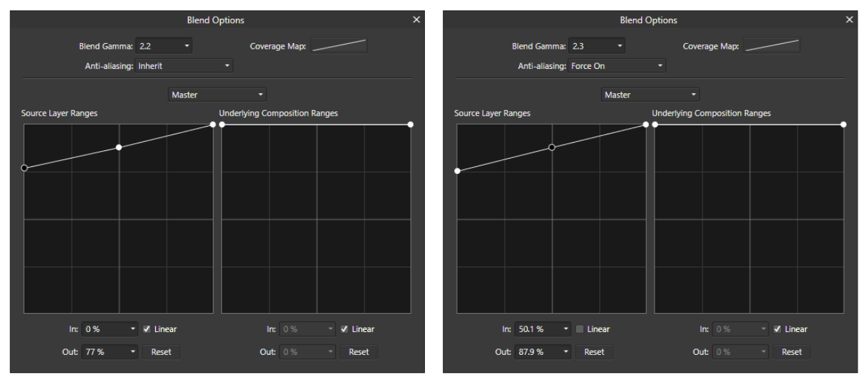
Task: Select the right endpoint node in right Underlying Composition Ranges
Action: (x=844, y=125)
